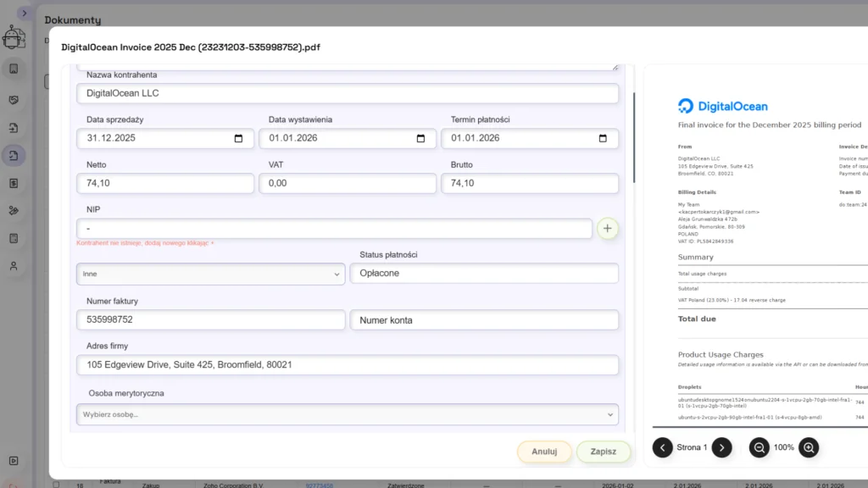Edit the Brutto amount field
Screen dimensions: 868x488
click(529, 183)
